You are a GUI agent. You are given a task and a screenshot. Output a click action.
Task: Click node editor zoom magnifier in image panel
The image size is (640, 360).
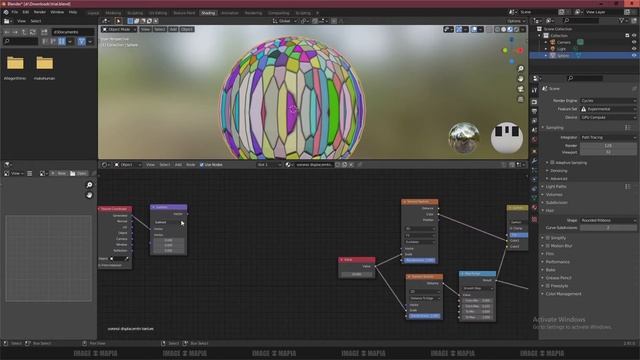(x=89, y=185)
